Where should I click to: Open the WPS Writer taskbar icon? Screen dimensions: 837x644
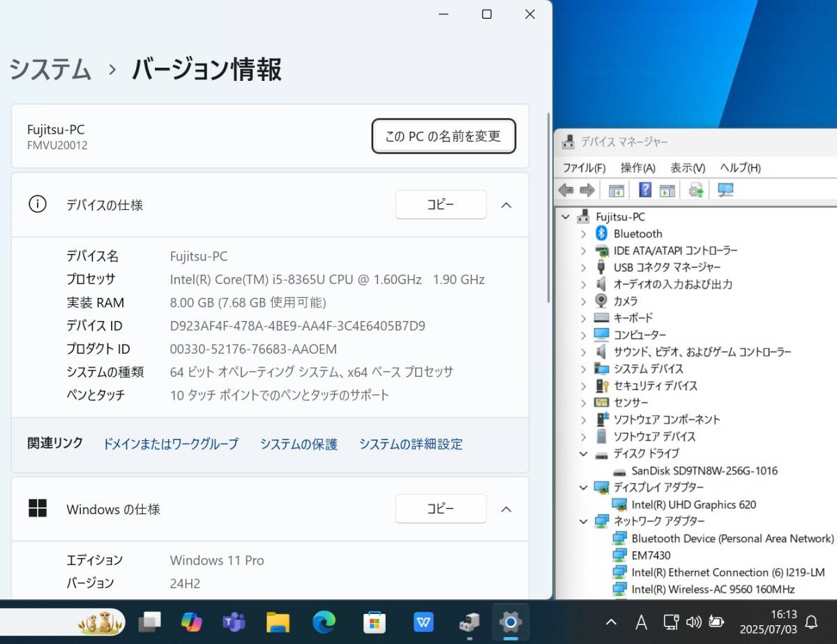423,621
